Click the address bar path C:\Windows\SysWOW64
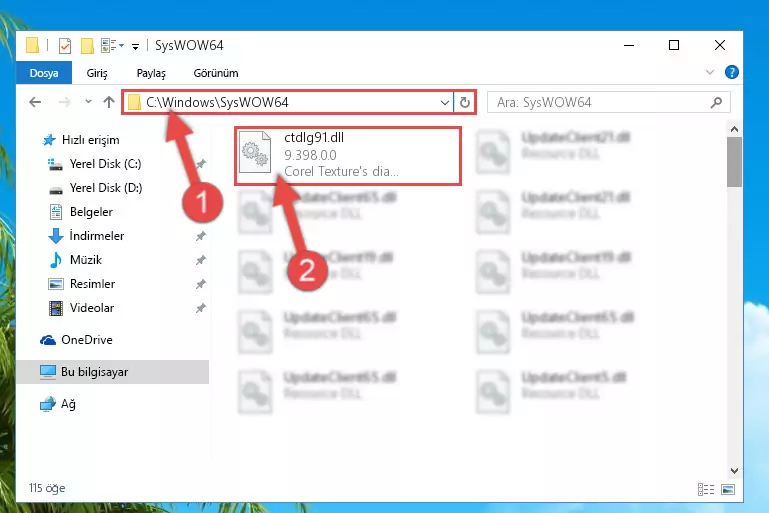Image resolution: width=769 pixels, height=513 pixels. (217, 103)
